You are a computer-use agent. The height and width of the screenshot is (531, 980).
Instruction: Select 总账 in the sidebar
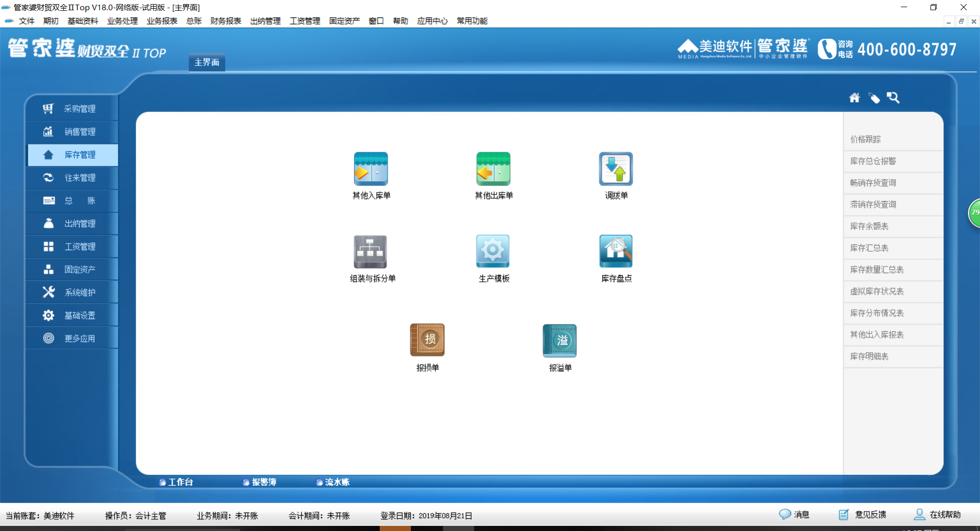72,201
